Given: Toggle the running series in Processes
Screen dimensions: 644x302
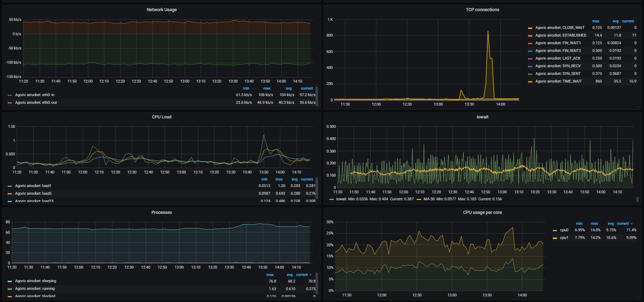Looking at the screenshot, I should point(35,288).
